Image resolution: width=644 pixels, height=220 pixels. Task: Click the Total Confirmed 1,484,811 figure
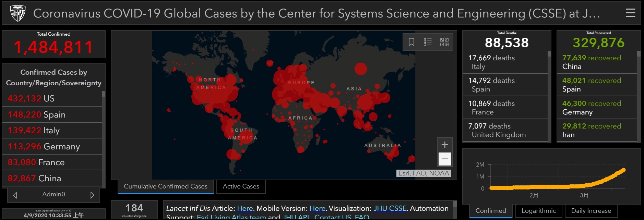tap(53, 47)
